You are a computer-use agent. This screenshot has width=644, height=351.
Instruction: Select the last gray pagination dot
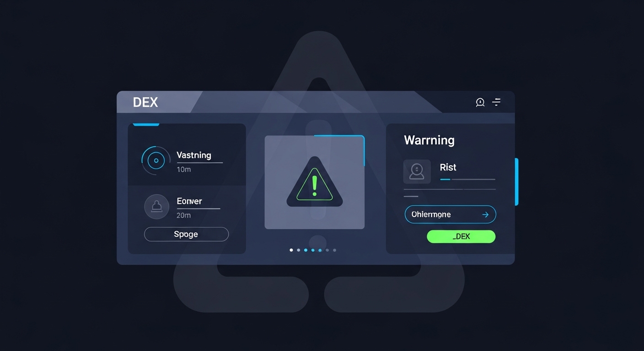tap(334, 250)
